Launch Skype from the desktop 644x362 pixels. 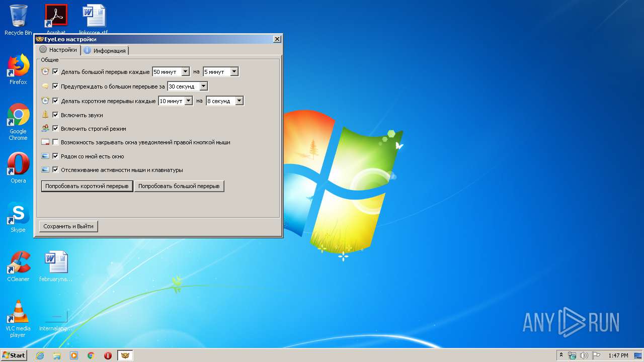coord(18,217)
